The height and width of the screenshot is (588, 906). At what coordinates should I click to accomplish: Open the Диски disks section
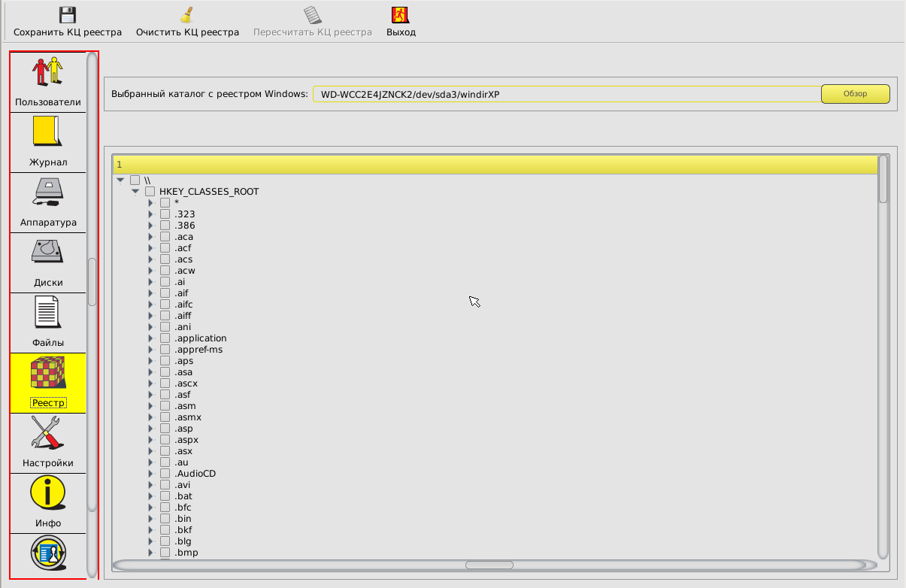pyautogui.click(x=48, y=263)
